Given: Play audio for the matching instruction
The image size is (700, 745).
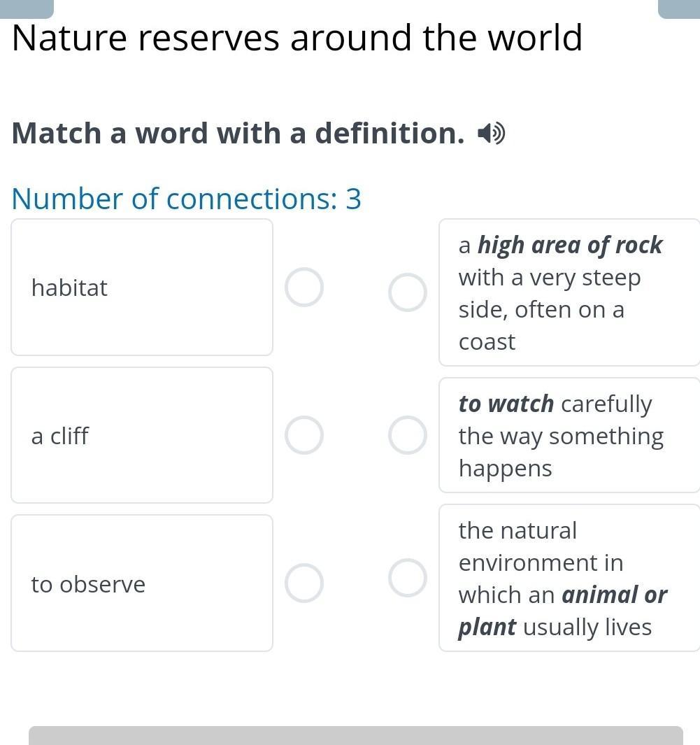Looking at the screenshot, I should coord(491,133).
